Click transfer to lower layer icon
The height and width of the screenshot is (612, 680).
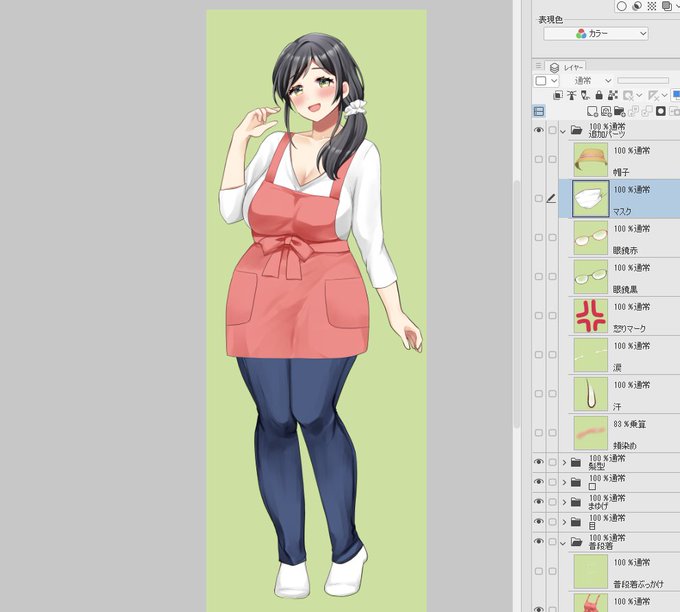633,111
